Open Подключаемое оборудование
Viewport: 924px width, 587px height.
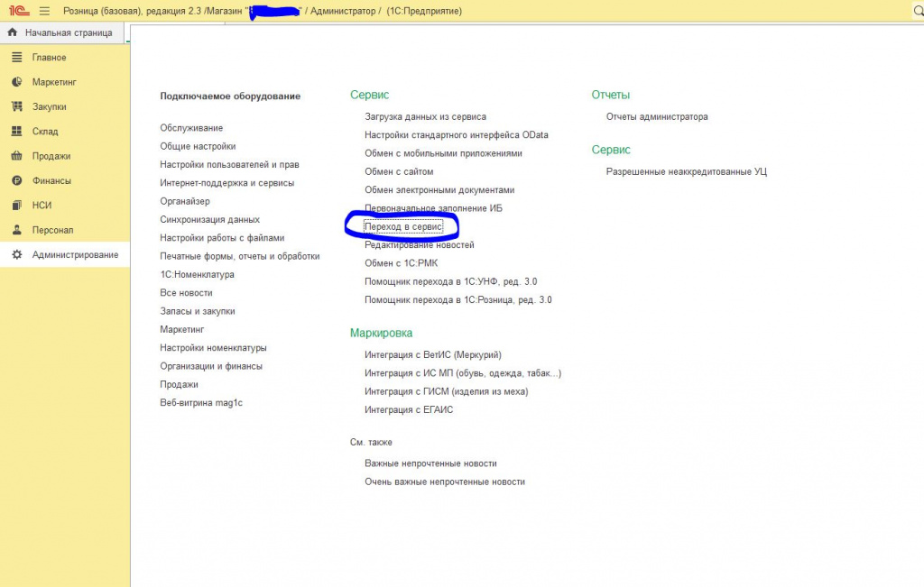230,96
